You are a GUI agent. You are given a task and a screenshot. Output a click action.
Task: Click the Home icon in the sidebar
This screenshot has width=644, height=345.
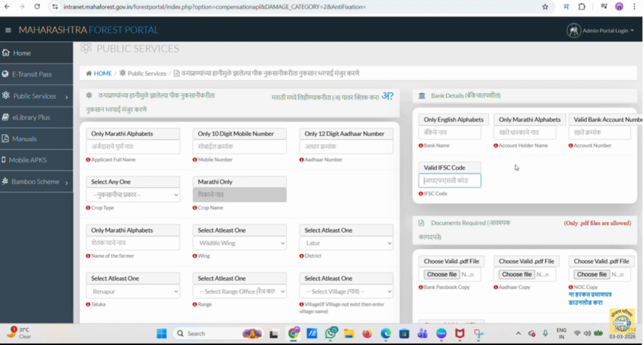click(6, 53)
